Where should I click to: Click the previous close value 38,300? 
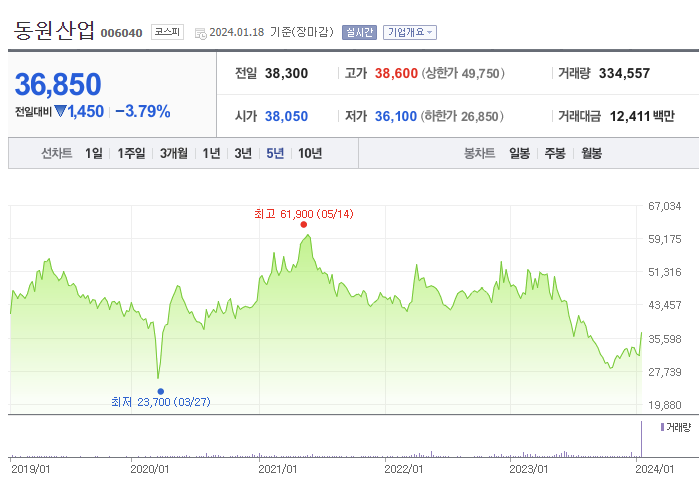[286, 73]
